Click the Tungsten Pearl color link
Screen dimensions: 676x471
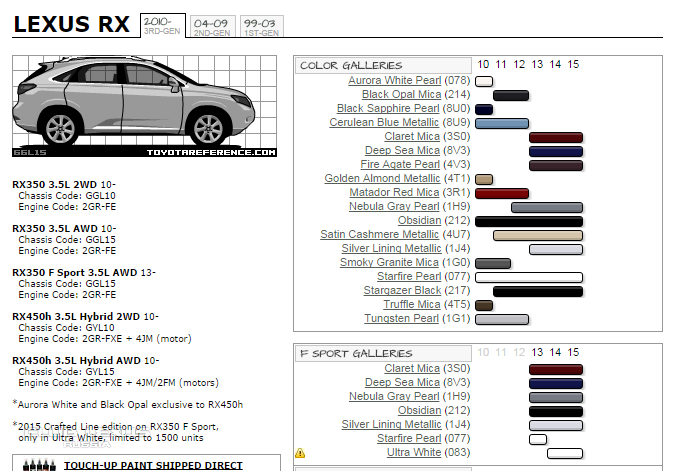point(401,318)
